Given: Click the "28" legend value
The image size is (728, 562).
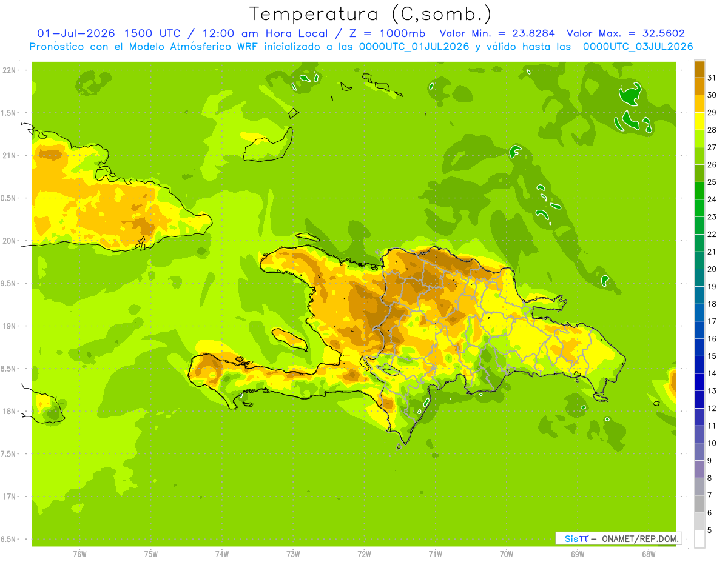Looking at the screenshot, I should coord(712,130).
